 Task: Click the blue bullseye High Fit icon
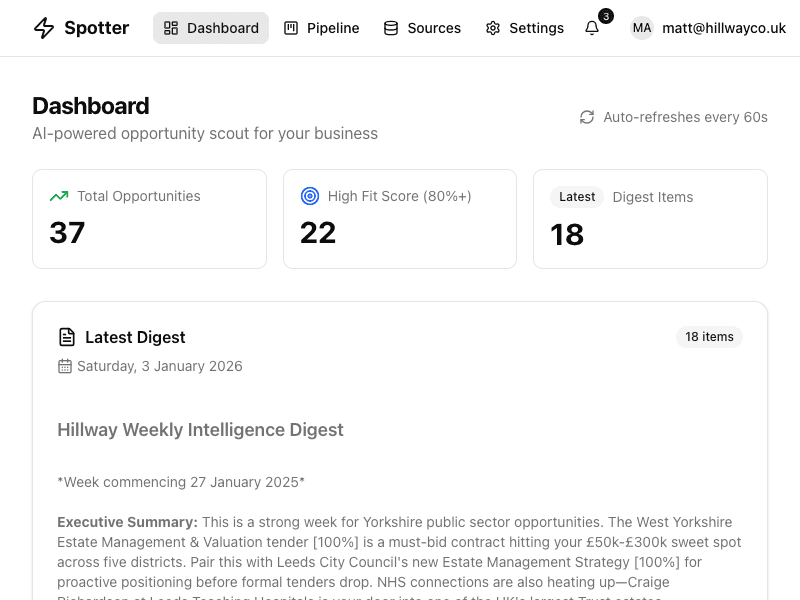point(310,196)
